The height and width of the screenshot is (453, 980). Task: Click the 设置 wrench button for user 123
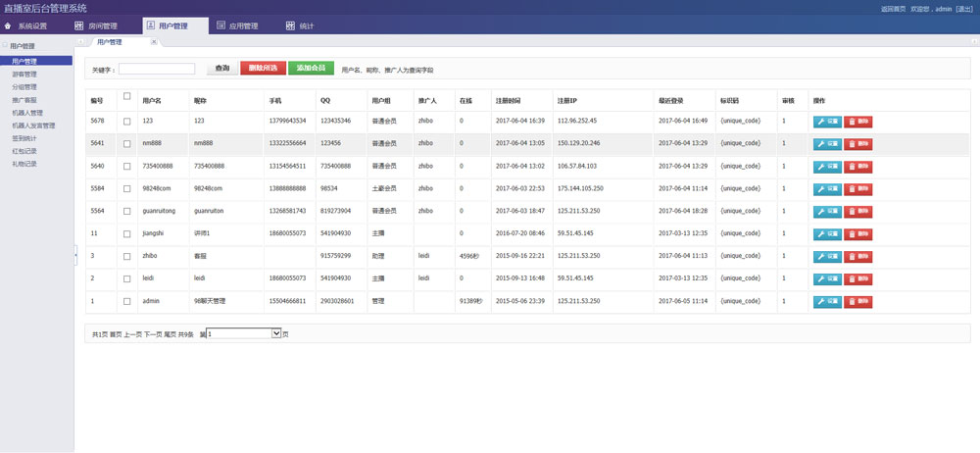pyautogui.click(x=827, y=121)
